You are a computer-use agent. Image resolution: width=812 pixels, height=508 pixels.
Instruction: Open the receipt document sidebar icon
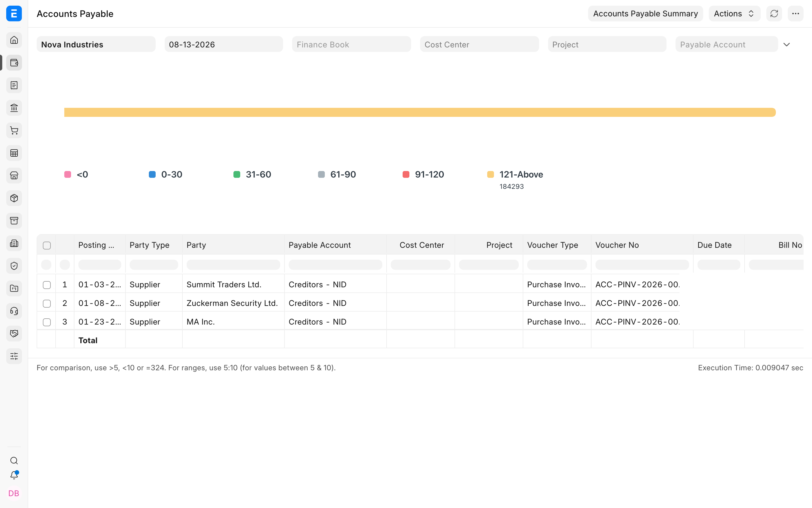[x=14, y=85]
